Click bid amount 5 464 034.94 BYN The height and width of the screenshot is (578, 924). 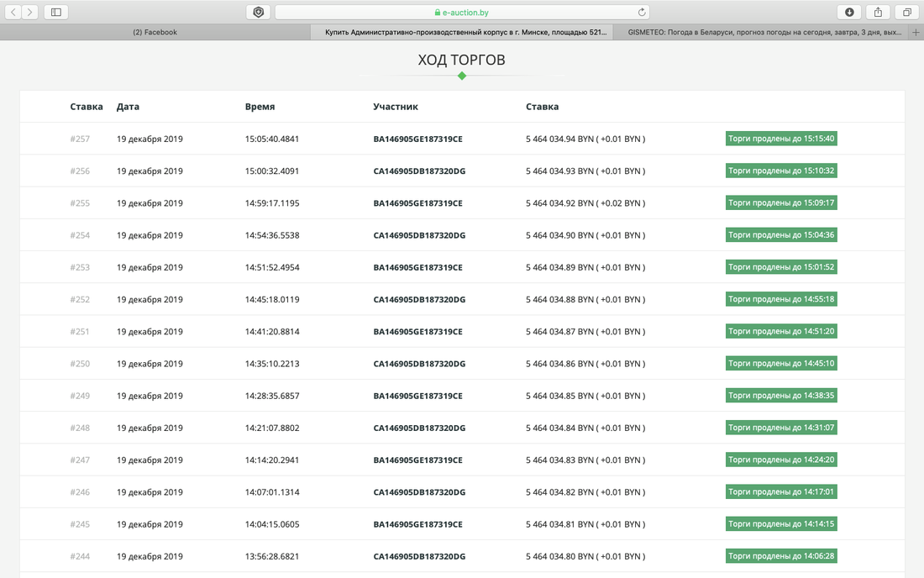click(559, 139)
